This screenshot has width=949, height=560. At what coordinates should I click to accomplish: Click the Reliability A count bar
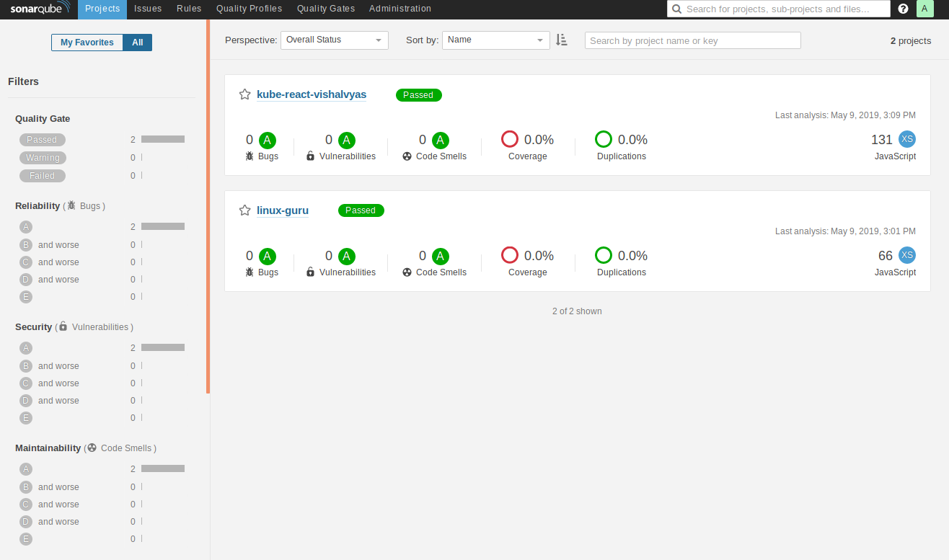[163, 226]
